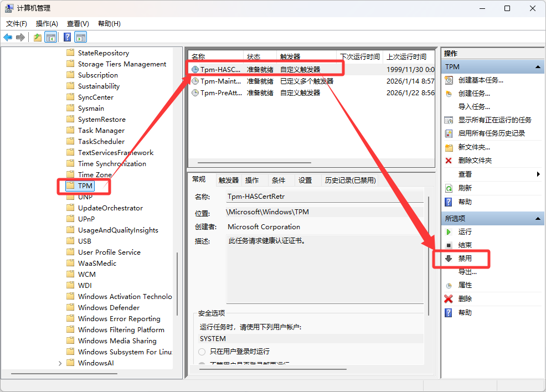Image resolution: width=546 pixels, height=392 pixels.
Task: Select the 只在用户登录时运行 radio button
Action: click(x=202, y=352)
